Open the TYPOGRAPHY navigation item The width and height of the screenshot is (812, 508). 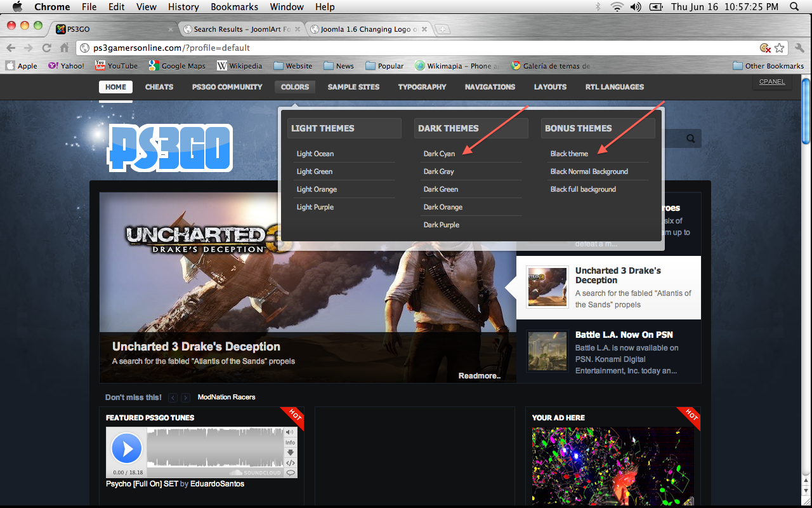pyautogui.click(x=422, y=87)
